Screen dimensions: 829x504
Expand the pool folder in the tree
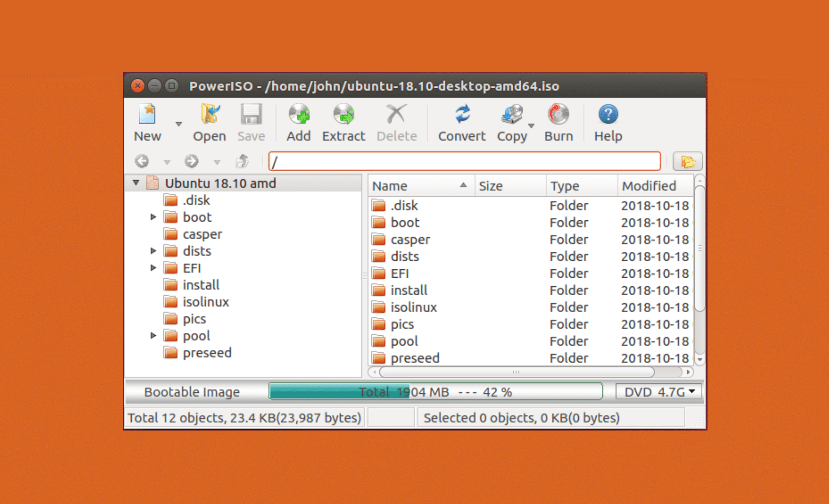tap(153, 336)
